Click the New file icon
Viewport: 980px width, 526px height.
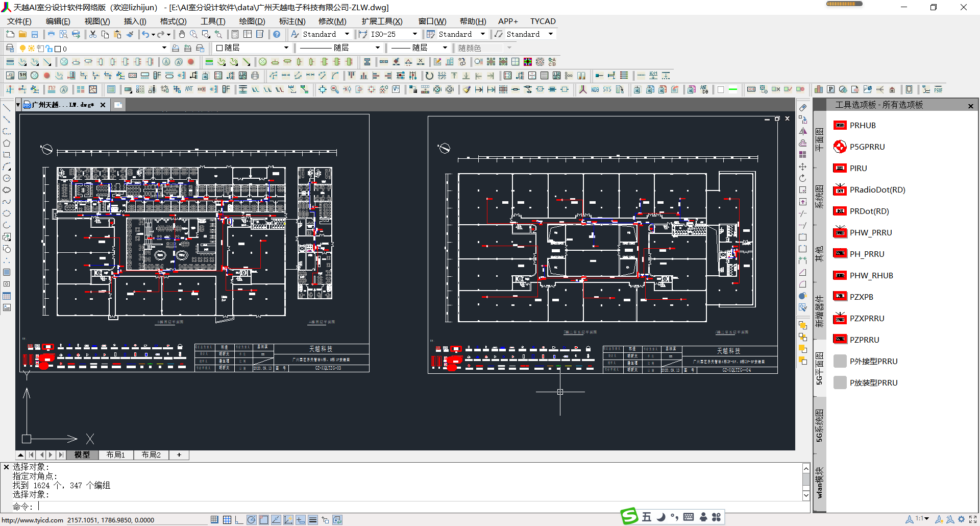tap(10, 34)
